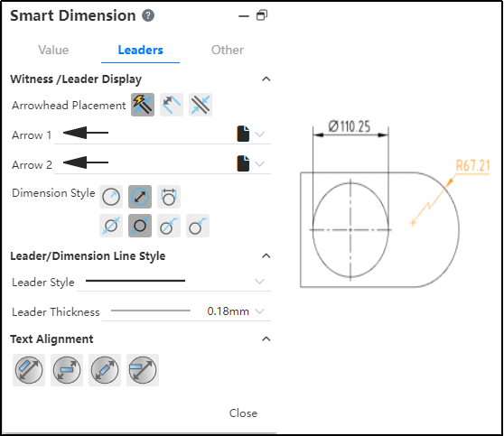This screenshot has height=436, width=504.
Task: Click first text alignment aligned icon
Action: [29, 370]
